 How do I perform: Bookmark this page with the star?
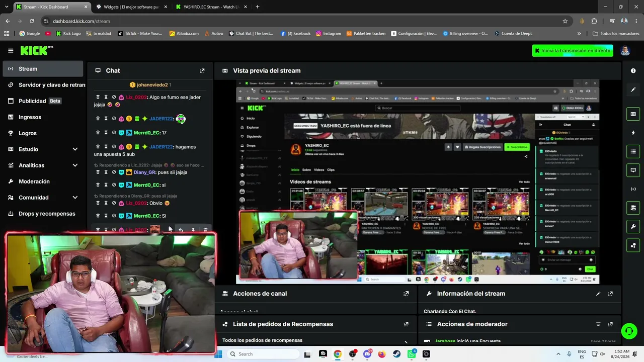[565, 21]
